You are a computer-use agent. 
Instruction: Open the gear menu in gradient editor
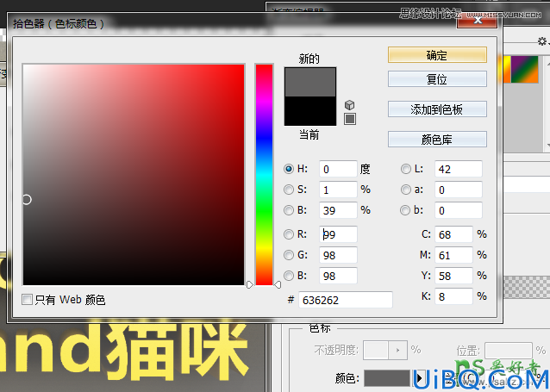pyautogui.click(x=542, y=41)
